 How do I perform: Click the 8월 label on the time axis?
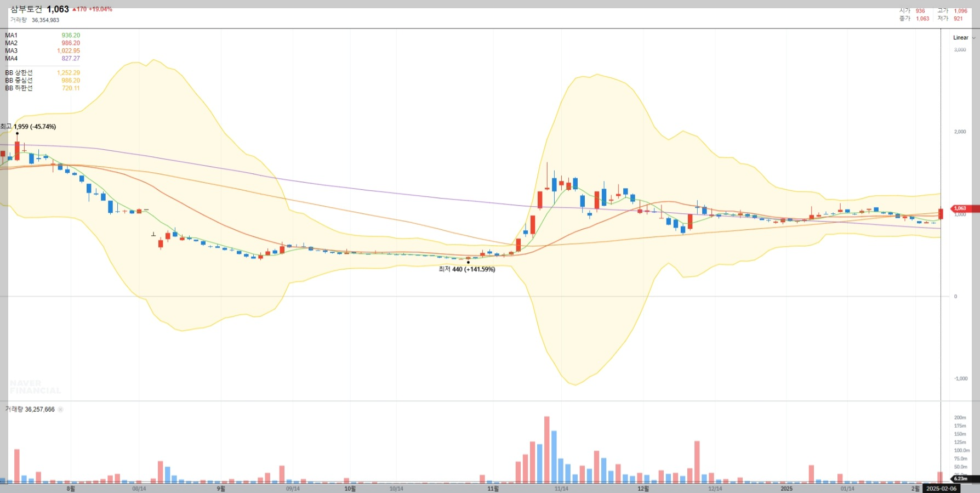[x=71, y=489]
